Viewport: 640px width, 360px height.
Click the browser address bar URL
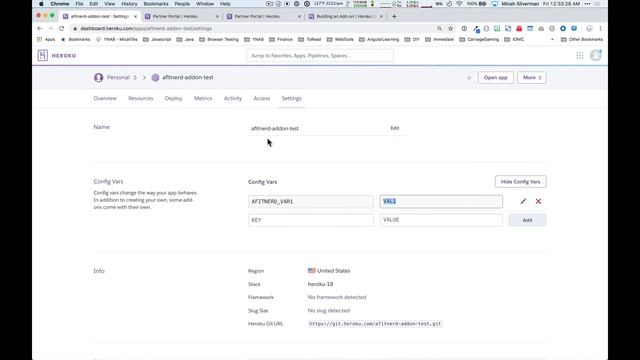click(x=146, y=29)
